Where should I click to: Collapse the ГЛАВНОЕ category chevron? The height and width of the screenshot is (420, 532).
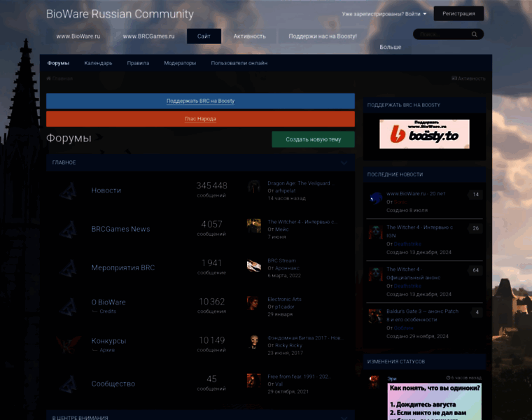pos(344,163)
